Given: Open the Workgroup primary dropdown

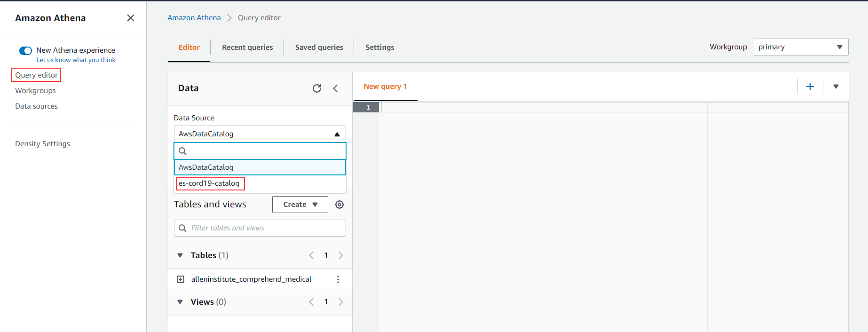Looking at the screenshot, I should click(801, 47).
